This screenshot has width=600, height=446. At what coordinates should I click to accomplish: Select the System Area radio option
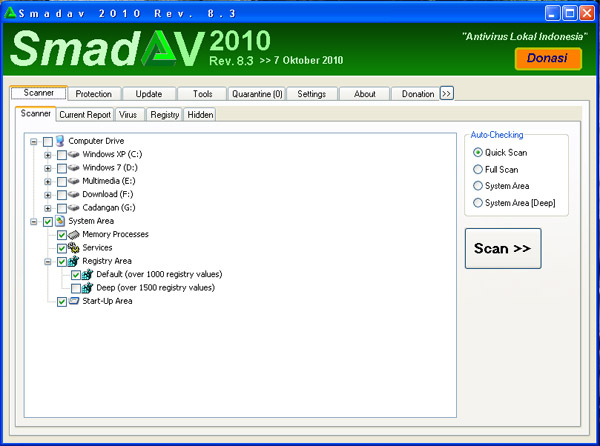pyautogui.click(x=478, y=186)
